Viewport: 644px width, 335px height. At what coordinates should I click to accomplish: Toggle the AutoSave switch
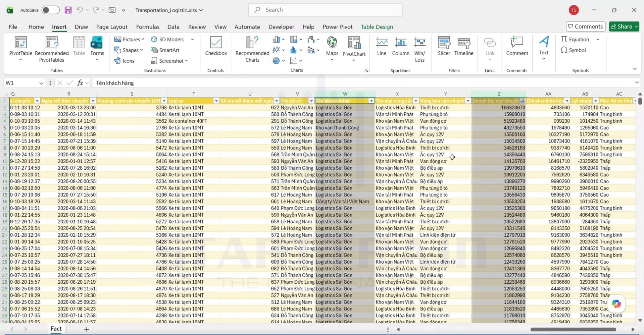pyautogui.click(x=51, y=10)
